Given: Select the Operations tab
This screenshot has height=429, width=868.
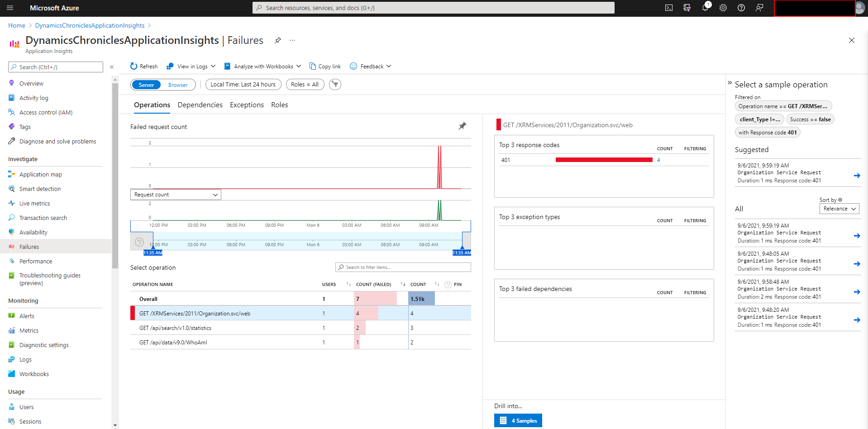Looking at the screenshot, I should click(152, 105).
